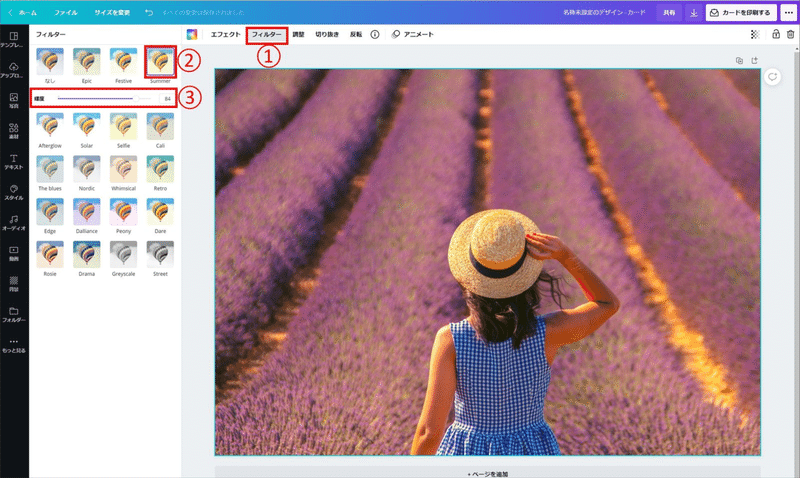The width and height of the screenshot is (800, 478).
Task: Adjust the filter intensity slider
Action: [104, 98]
